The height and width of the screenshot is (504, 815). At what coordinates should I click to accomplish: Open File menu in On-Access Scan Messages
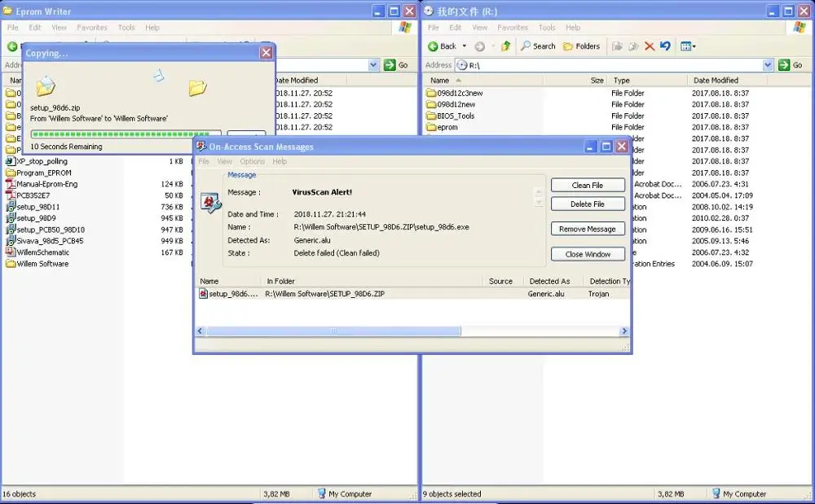point(204,161)
